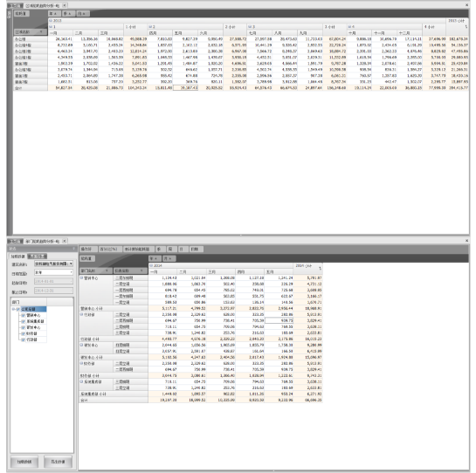The width and height of the screenshot is (476, 473).
Task: Click the 百分比(%) toolbar button
Action: click(x=108, y=249)
